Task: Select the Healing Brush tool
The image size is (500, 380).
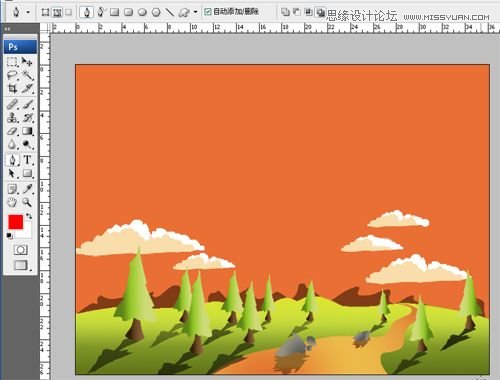Action: click(x=12, y=105)
